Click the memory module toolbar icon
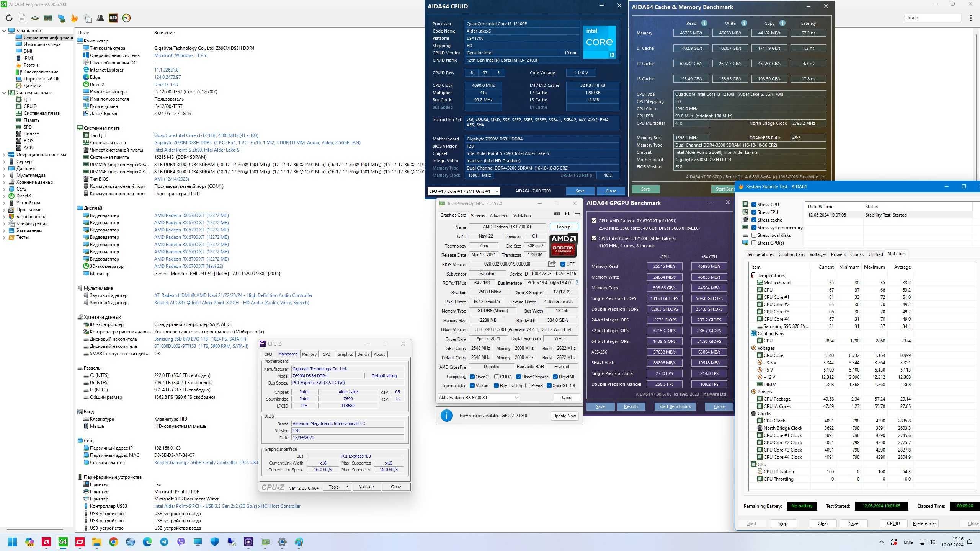 (48, 18)
